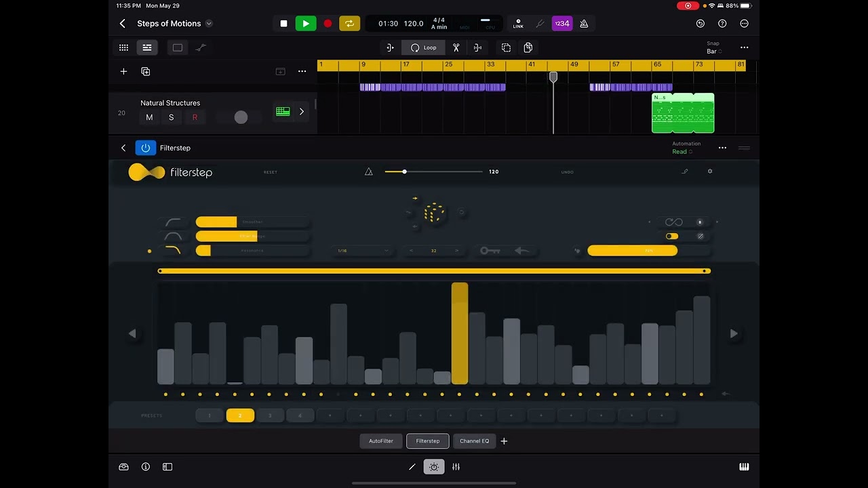Duplicate the track with the duplicate icon

pos(145,71)
